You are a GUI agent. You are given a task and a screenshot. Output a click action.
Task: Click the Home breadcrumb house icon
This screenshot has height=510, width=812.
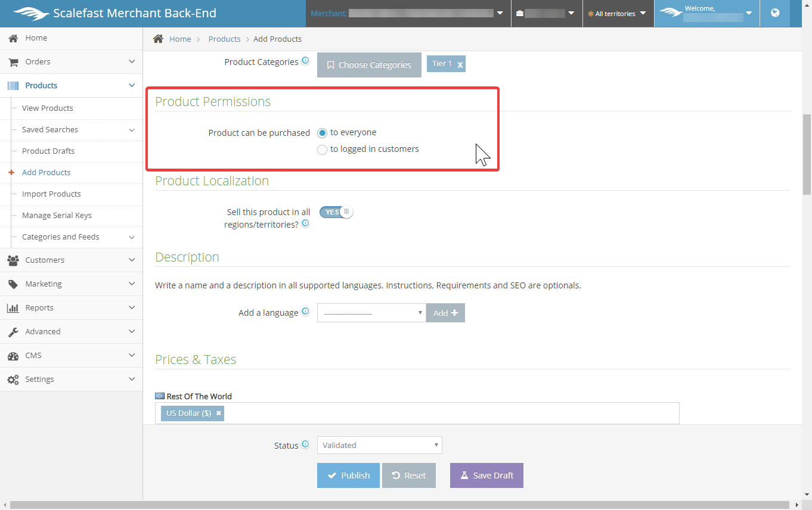pyautogui.click(x=158, y=39)
